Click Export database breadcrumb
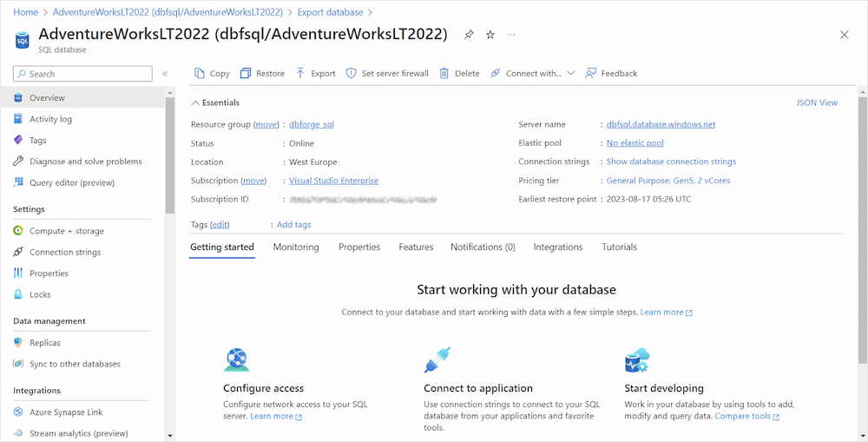 330,12
